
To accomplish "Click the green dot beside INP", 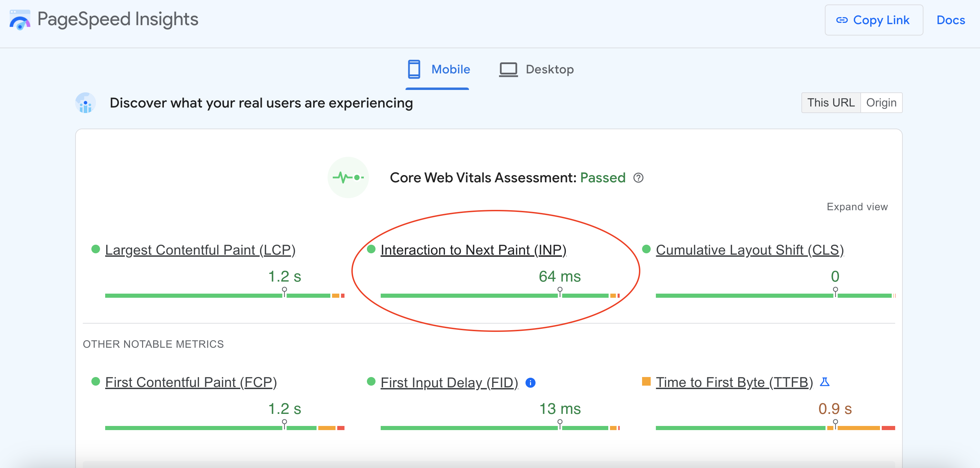I will pos(371,249).
